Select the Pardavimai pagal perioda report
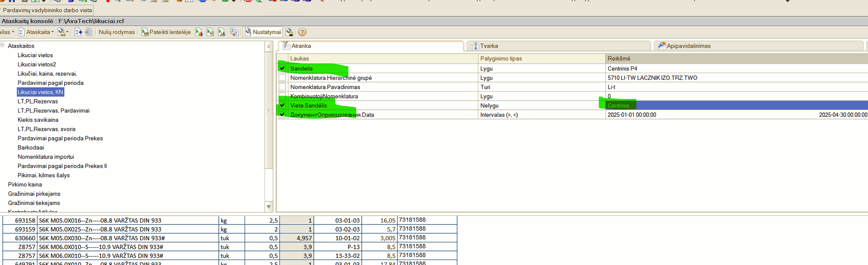 point(50,83)
